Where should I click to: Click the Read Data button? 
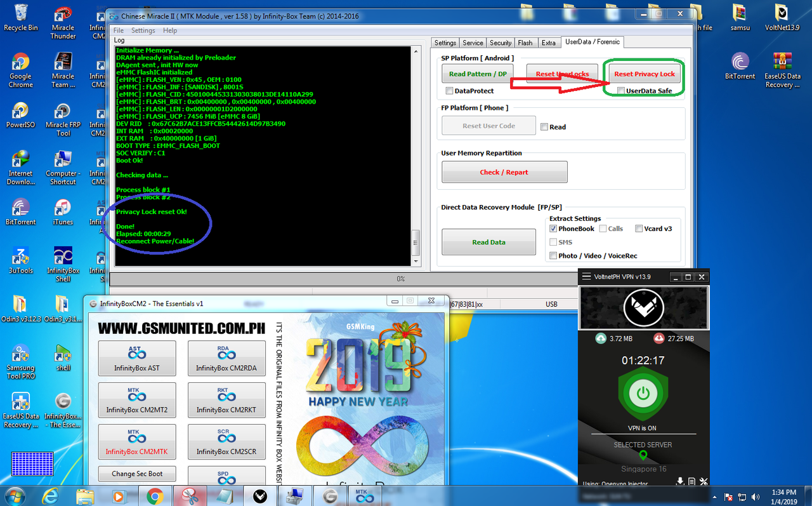[x=488, y=242]
